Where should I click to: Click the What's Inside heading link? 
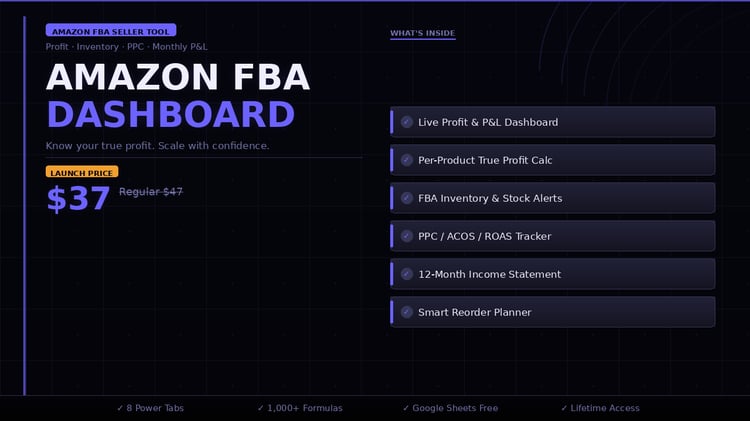[x=422, y=33]
